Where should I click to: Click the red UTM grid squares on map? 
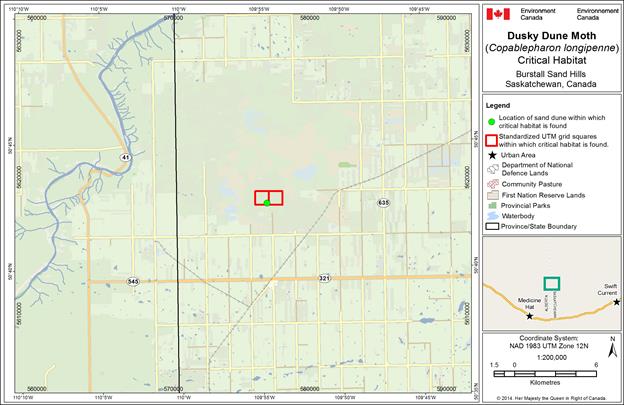(x=268, y=197)
